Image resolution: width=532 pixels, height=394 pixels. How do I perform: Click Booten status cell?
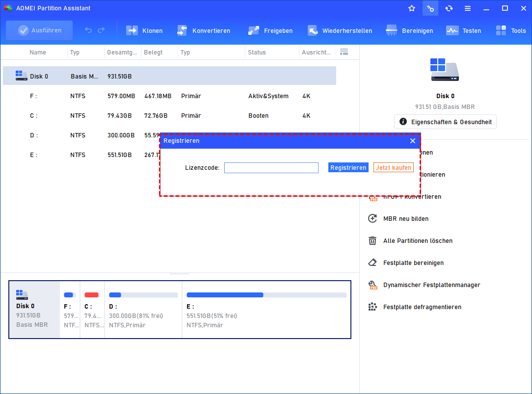click(258, 116)
